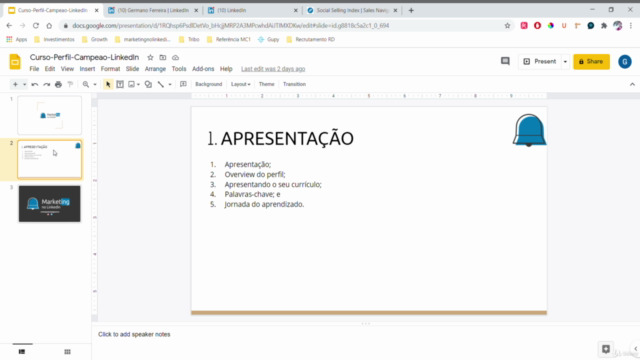Expand the insert image dropdown arrow
640x360 pixels.
point(138,84)
